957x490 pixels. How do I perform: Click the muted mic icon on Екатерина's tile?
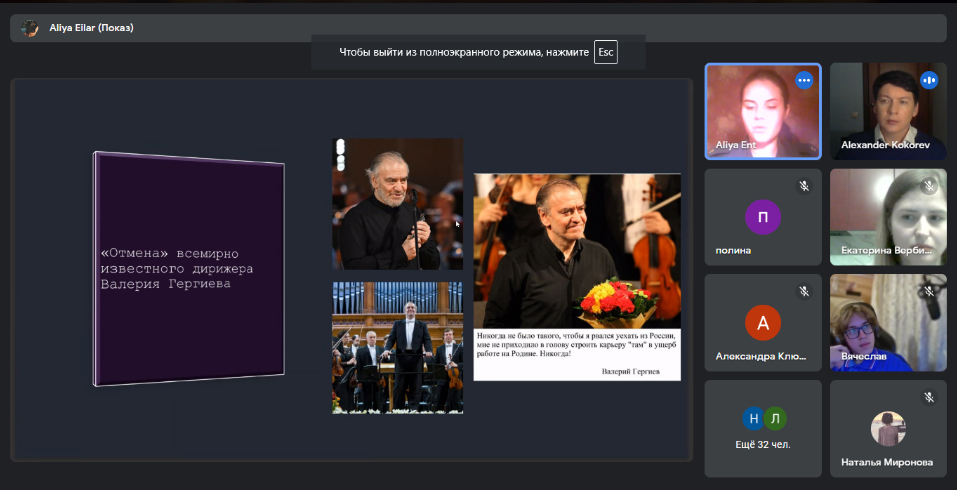coord(929,186)
